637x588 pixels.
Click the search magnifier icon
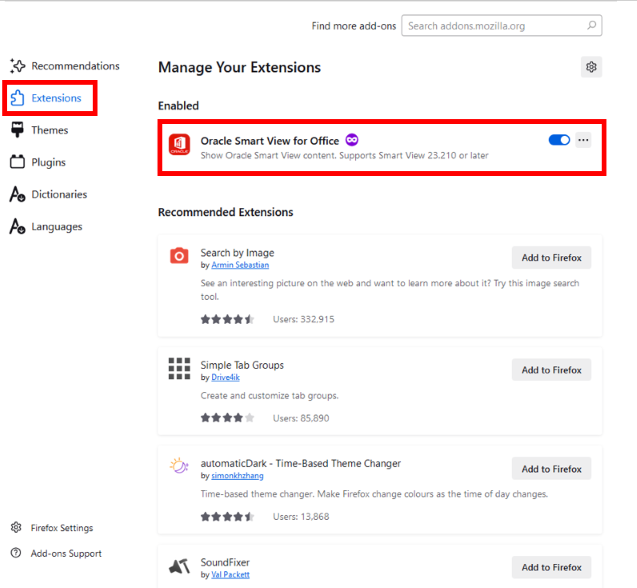coord(592,26)
